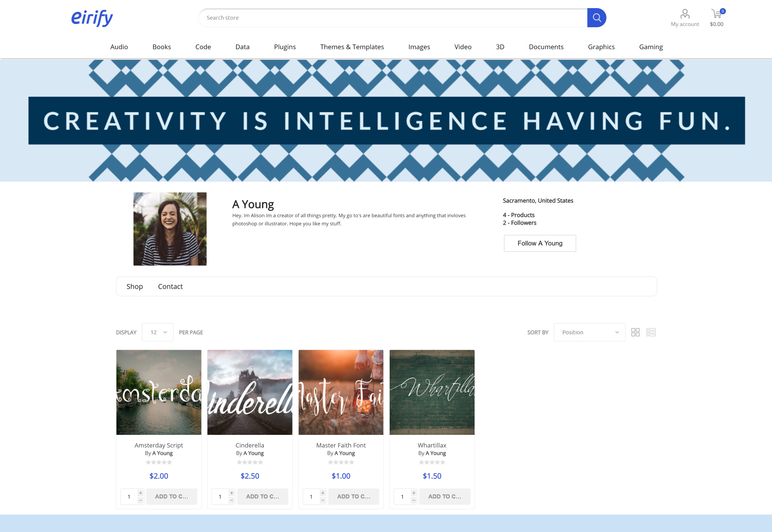Screen dimensions: 772x532
Task: Add Whartillax to cart
Action: coord(445,497)
